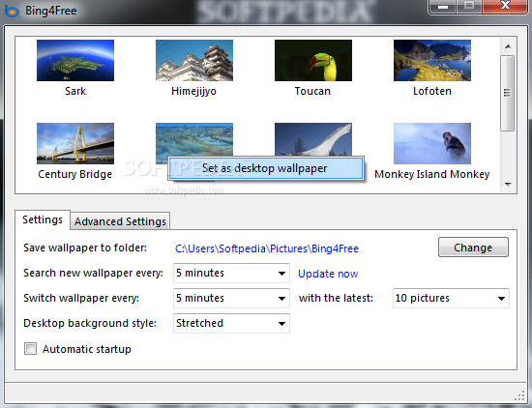The height and width of the screenshot is (408, 532).
Task: Choose Set as desktop wallpaper menu item
Action: tap(266, 168)
